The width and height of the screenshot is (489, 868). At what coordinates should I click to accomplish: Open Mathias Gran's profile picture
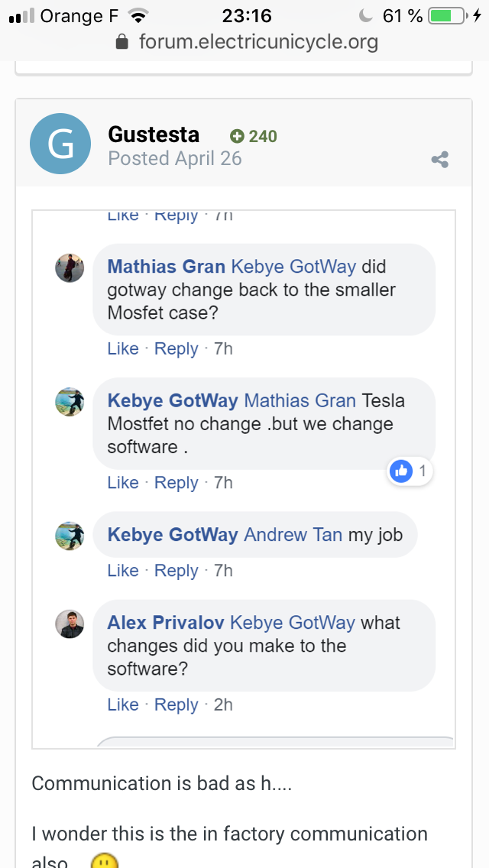70,268
